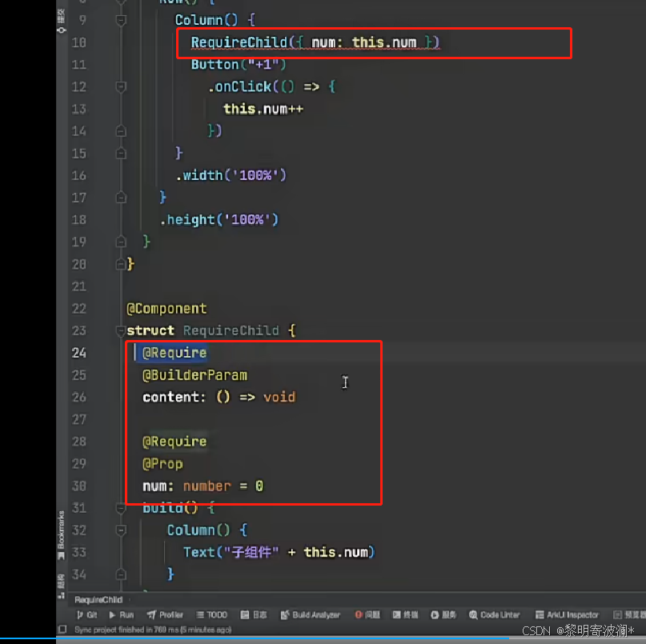Open the TODO tool window

click(212, 614)
